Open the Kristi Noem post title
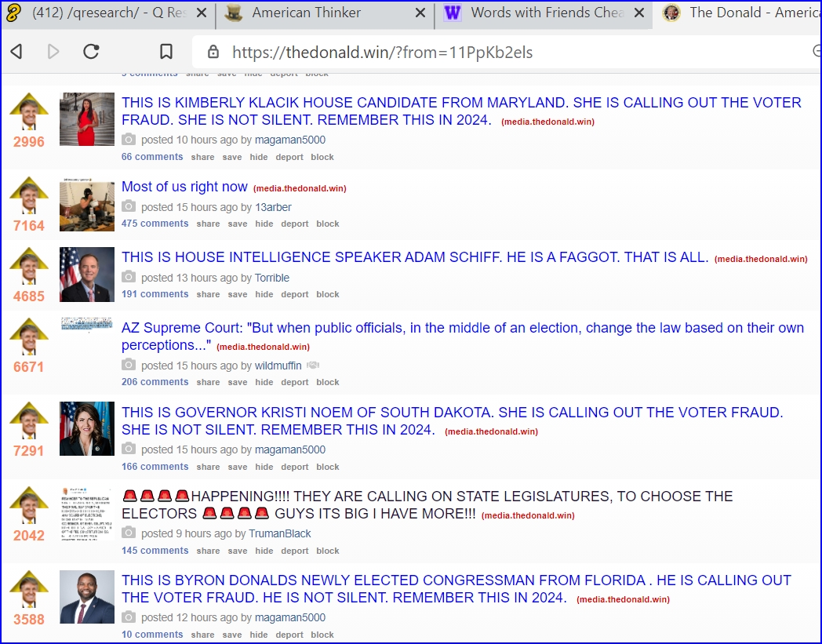822x644 pixels. click(x=453, y=420)
